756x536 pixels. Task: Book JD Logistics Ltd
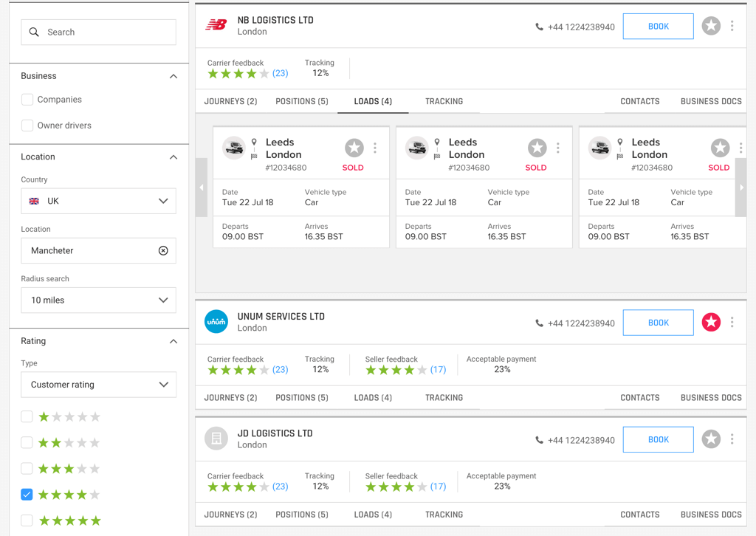point(658,439)
